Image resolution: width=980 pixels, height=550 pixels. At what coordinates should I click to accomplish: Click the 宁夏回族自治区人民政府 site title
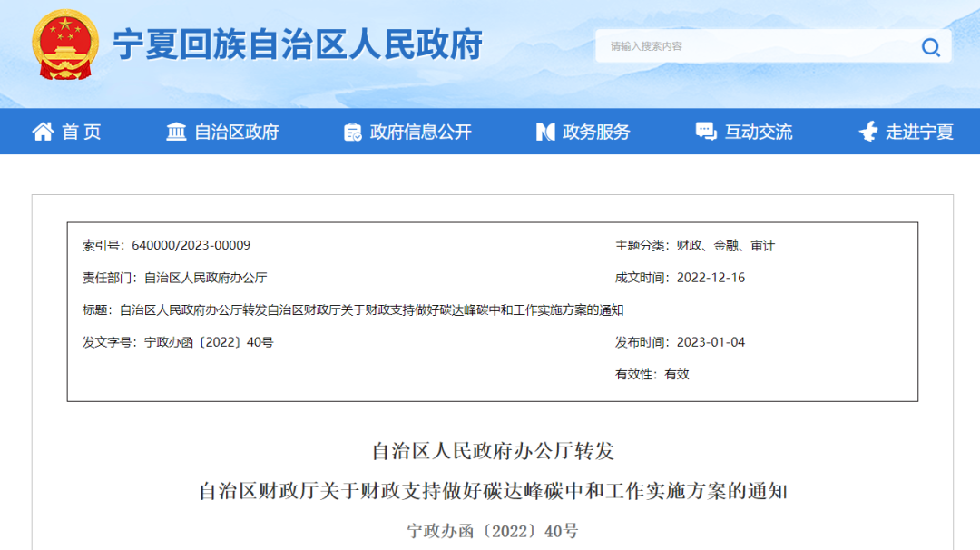pyautogui.click(x=298, y=44)
